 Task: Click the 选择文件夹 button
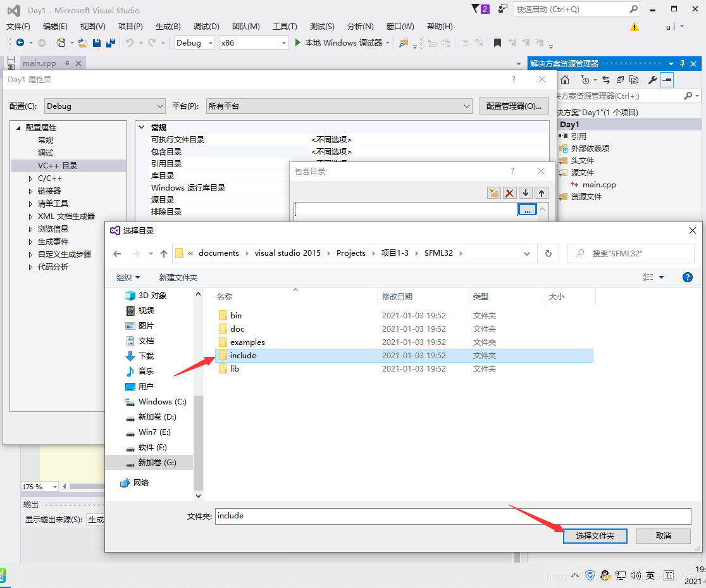tap(595, 535)
